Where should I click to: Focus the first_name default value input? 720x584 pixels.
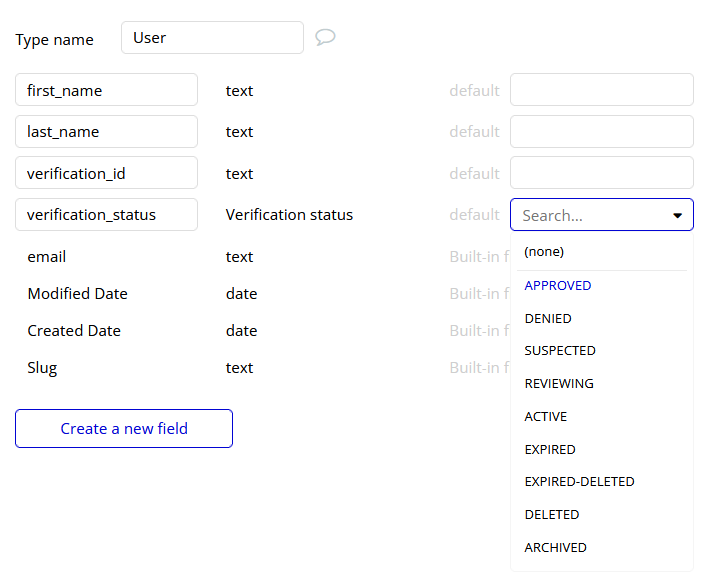click(601, 90)
